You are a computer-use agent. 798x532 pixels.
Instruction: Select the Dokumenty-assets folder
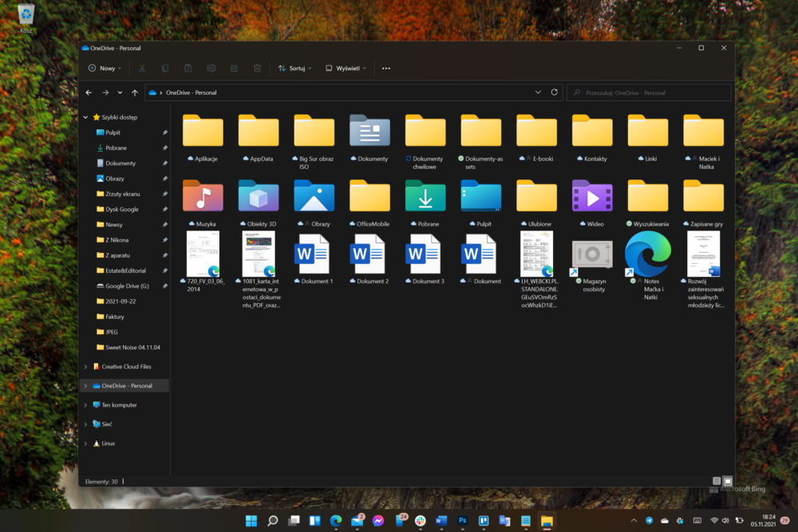pos(481,131)
